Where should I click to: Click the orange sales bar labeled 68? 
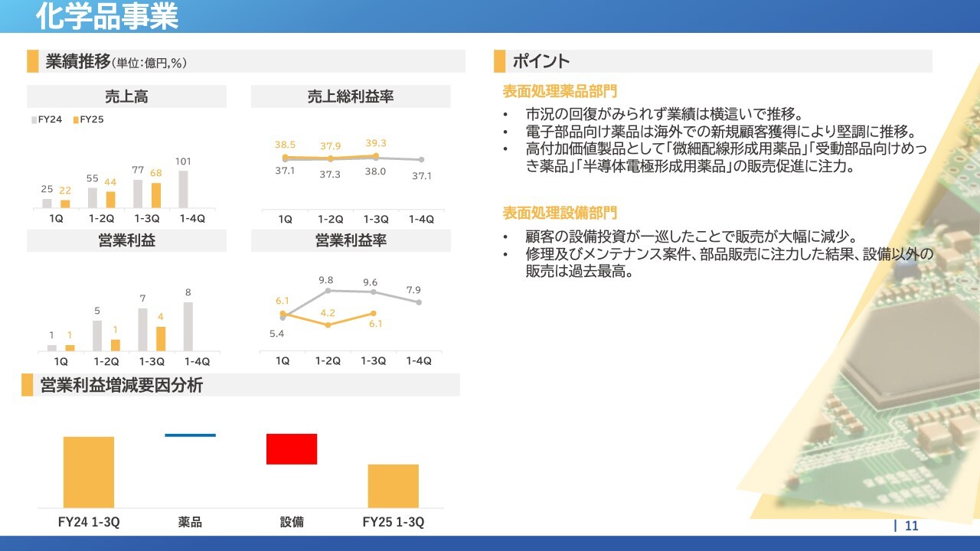point(156,194)
